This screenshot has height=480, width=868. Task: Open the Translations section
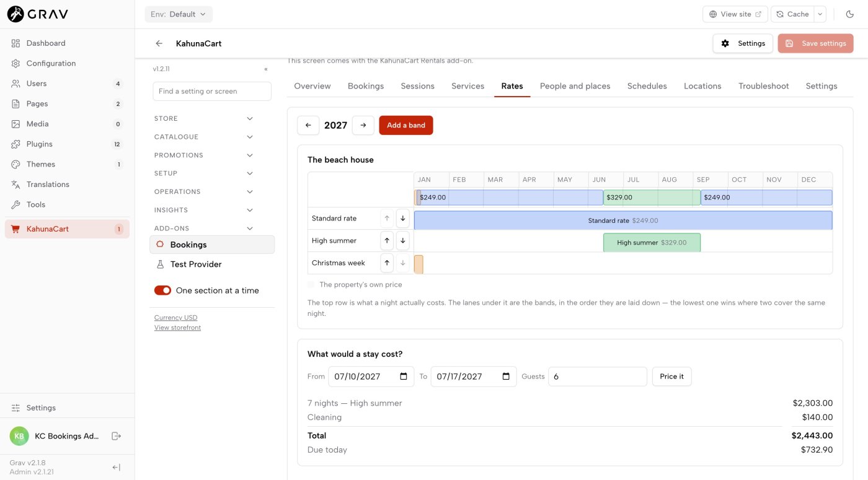(x=67, y=184)
